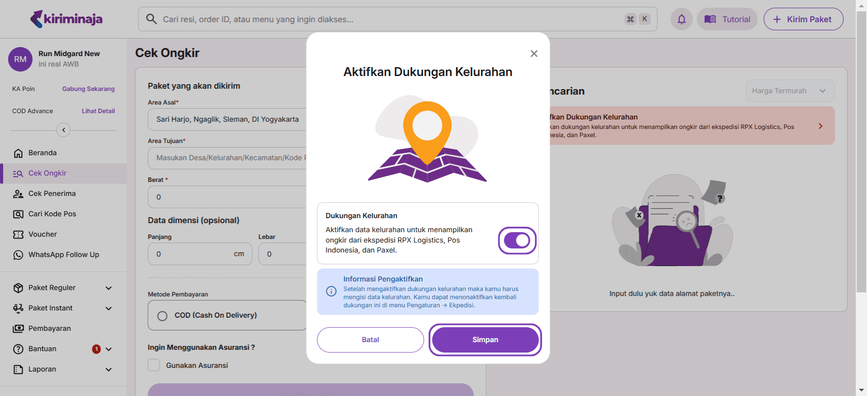Image resolution: width=868 pixels, height=396 pixels.
Task: Click the kiriminaja logo
Action: (66, 19)
